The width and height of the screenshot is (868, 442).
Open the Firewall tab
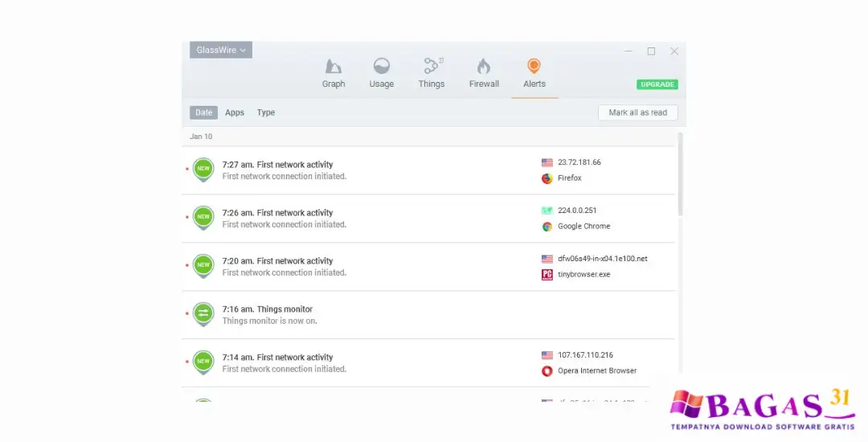click(x=484, y=74)
